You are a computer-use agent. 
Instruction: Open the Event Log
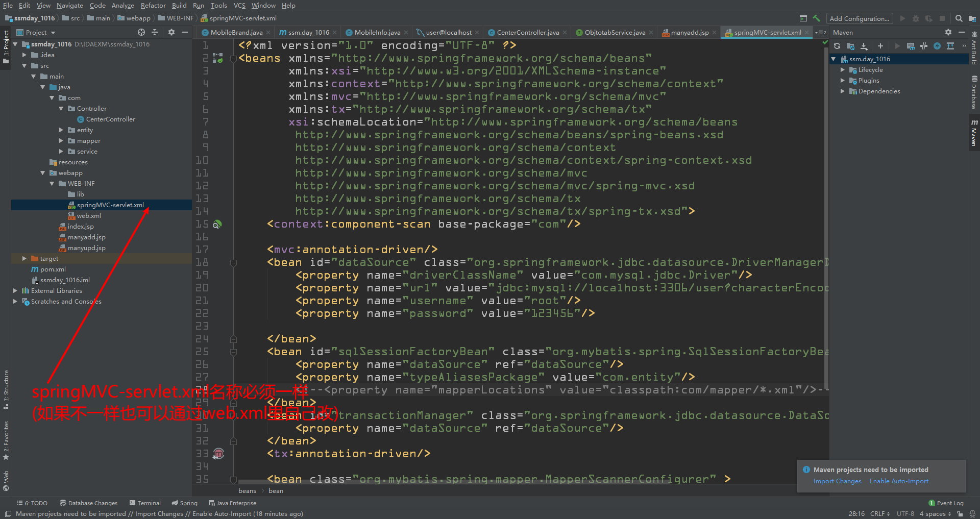click(946, 503)
